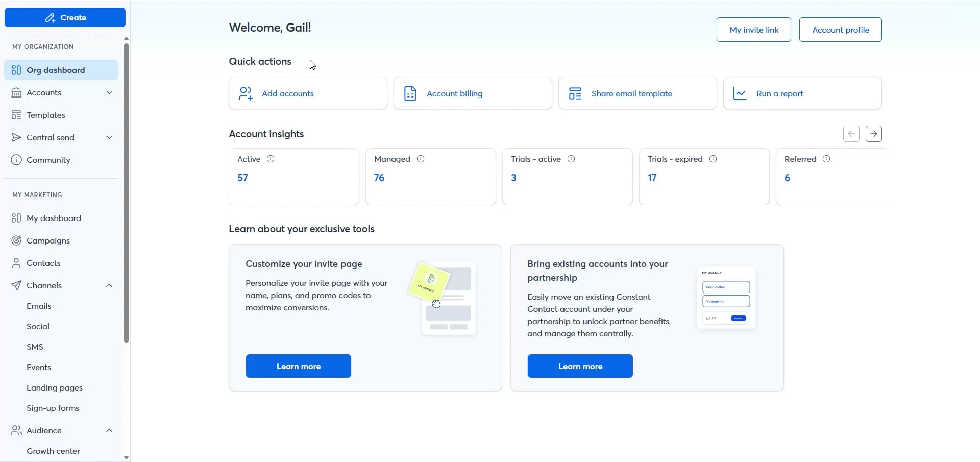Open My invite link
The height and width of the screenshot is (462, 980).
pos(753,30)
